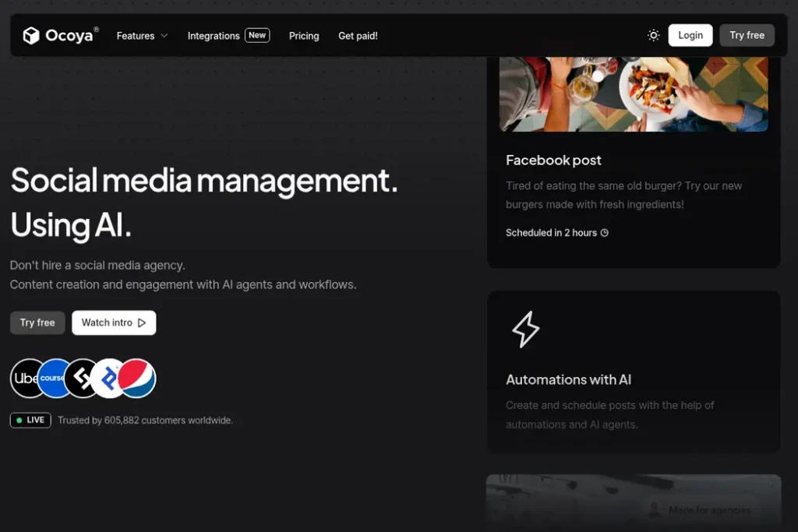798x532 pixels.
Task: Click the Watch intro button
Action: tap(114, 322)
